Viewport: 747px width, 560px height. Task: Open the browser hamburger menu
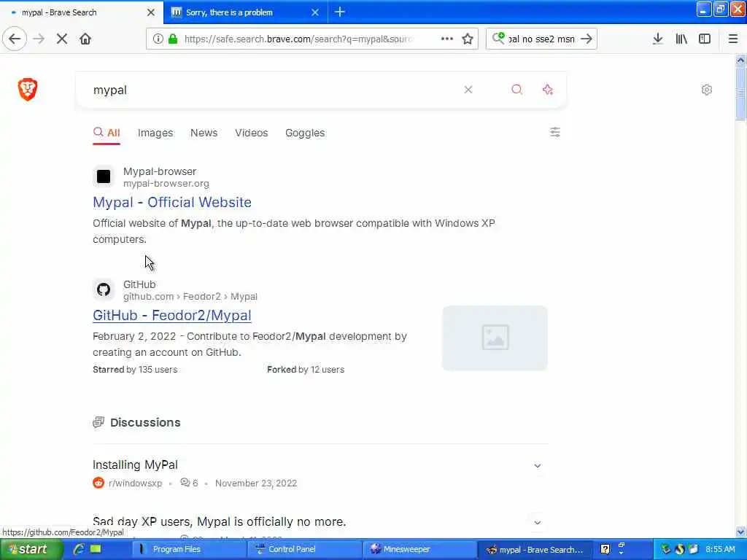733,39
